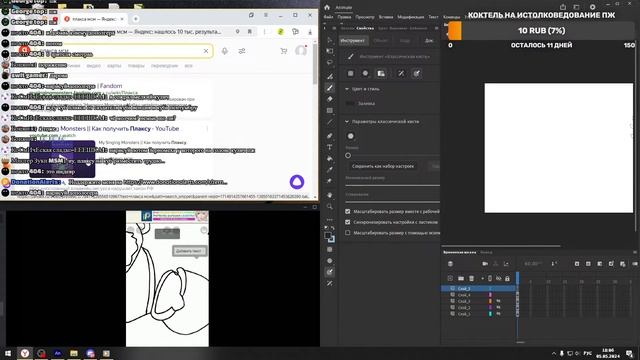The width and height of the screenshot is (640, 360).
Task: Open Animate settings gear icon
Action: [x=592, y=7]
